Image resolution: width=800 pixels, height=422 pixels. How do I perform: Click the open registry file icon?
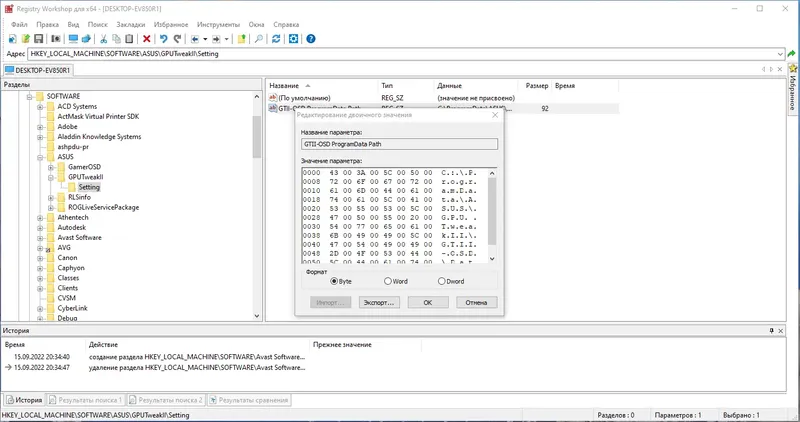coord(26,39)
